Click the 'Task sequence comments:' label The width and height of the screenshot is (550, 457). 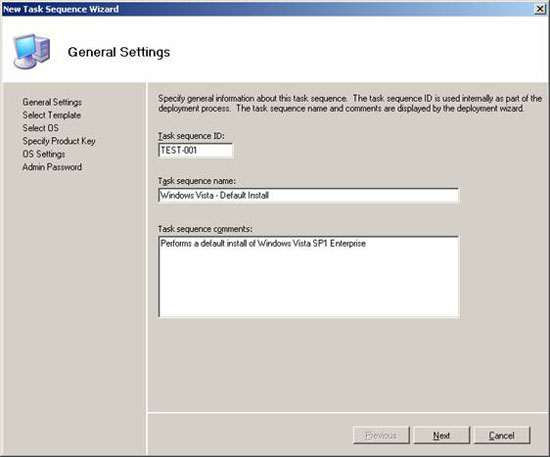click(x=205, y=229)
